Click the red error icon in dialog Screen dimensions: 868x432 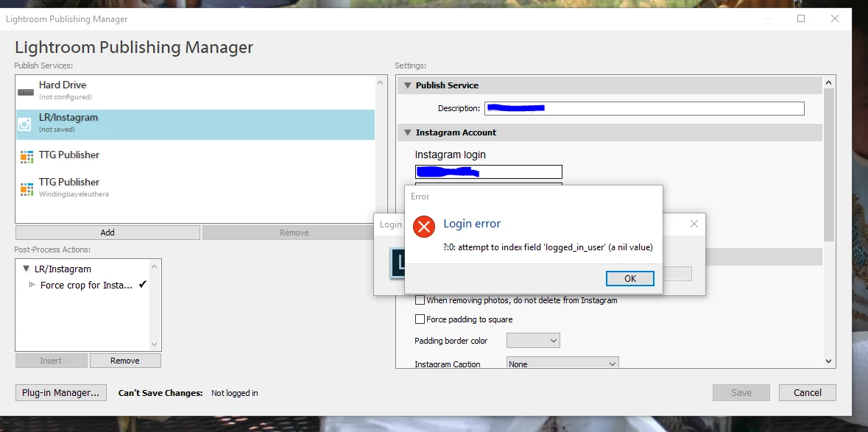tap(424, 226)
